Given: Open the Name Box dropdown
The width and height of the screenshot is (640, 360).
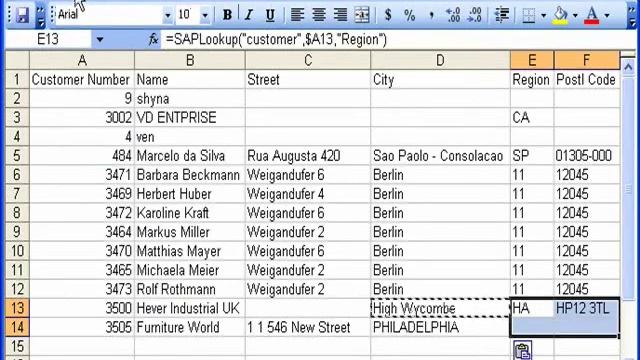Looking at the screenshot, I should click(x=100, y=40).
